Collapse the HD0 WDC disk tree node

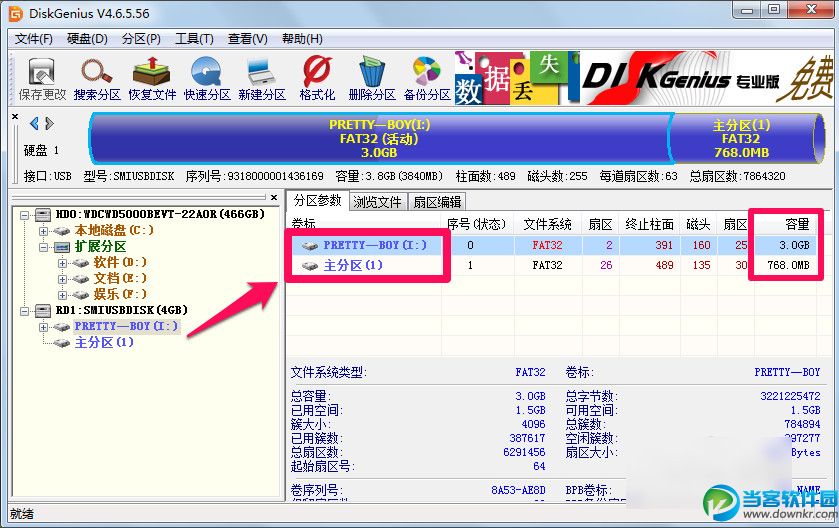[24, 216]
